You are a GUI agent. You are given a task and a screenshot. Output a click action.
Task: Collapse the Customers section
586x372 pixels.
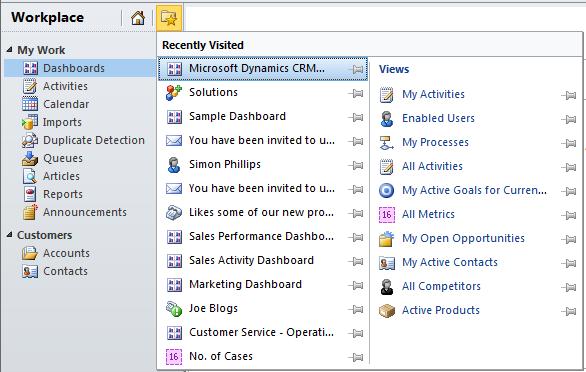pyautogui.click(x=10, y=235)
